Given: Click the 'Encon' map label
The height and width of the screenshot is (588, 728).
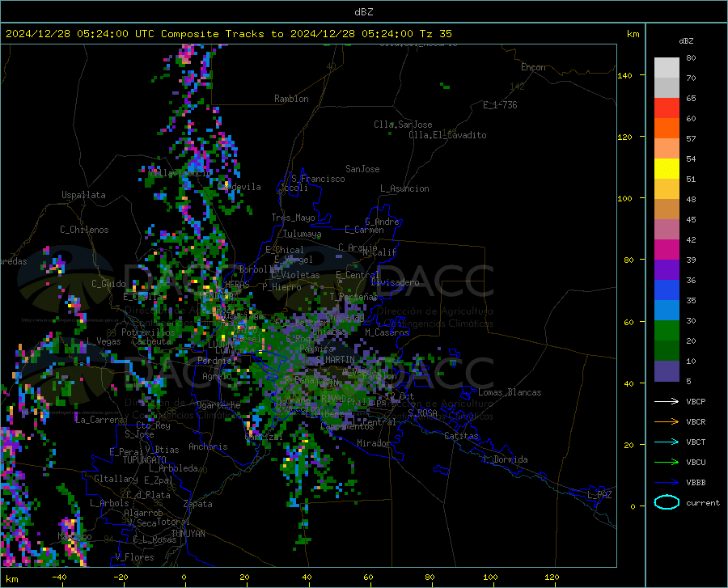Looking at the screenshot, I should [x=533, y=67].
